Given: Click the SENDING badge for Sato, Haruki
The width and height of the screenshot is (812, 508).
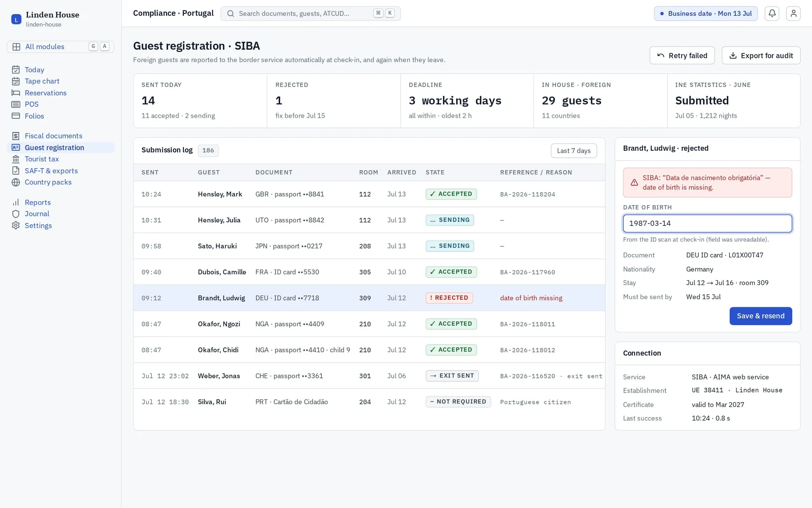Looking at the screenshot, I should [x=449, y=246].
